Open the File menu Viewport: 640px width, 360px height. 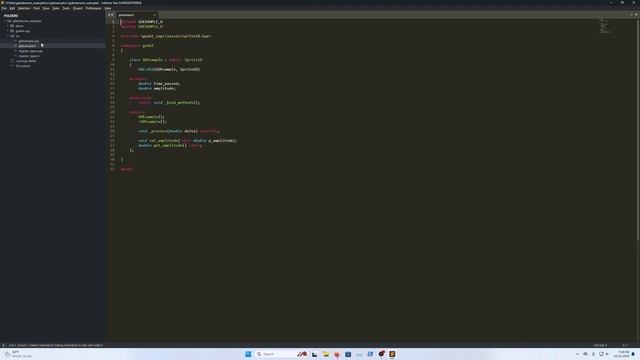tap(4, 8)
